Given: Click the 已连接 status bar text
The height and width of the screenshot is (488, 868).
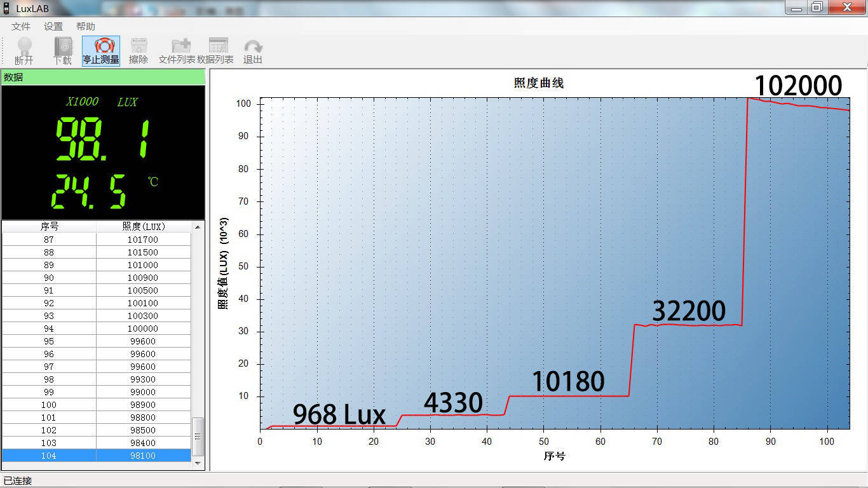Looking at the screenshot, I should [18, 481].
